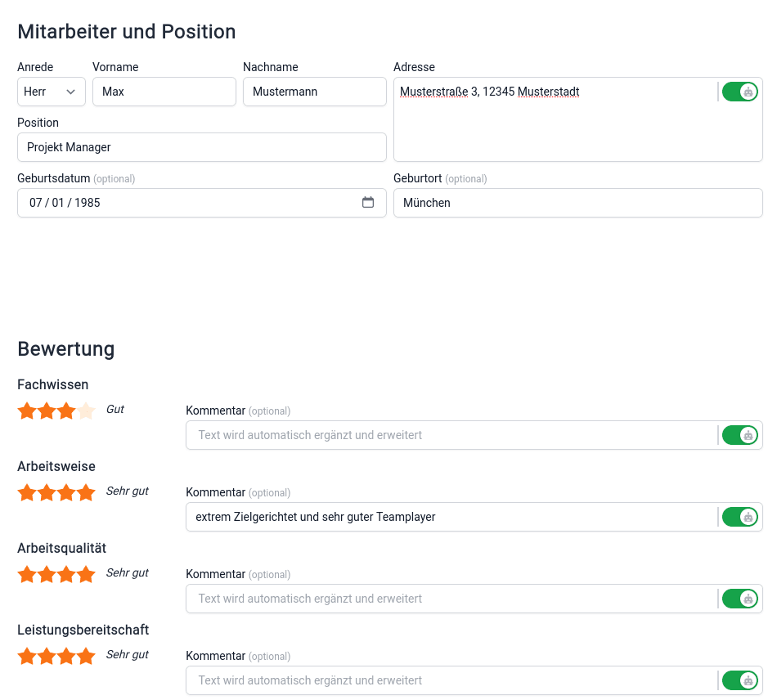Open the calendar picker for Geburtsdatum
The width and height of the screenshot is (777, 700).
click(x=368, y=203)
